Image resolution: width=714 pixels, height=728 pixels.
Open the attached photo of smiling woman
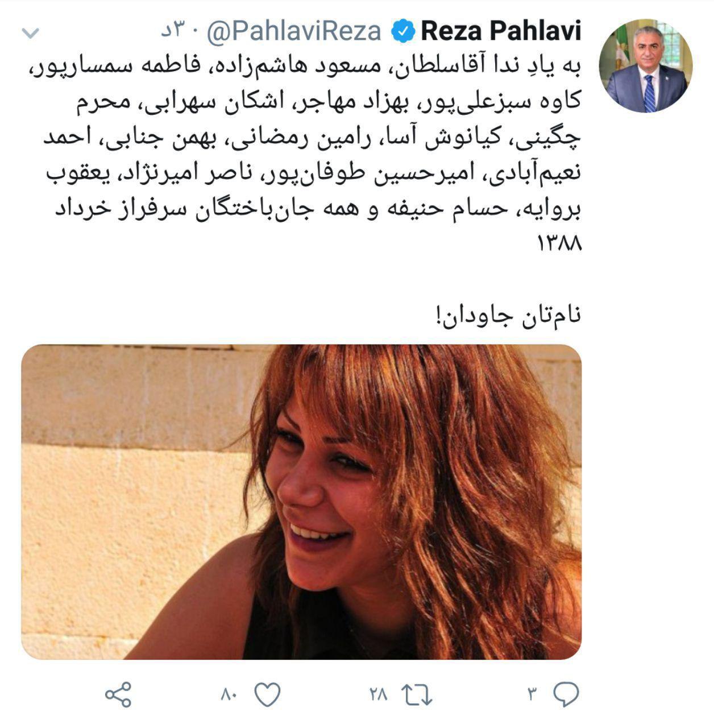tap(301, 502)
